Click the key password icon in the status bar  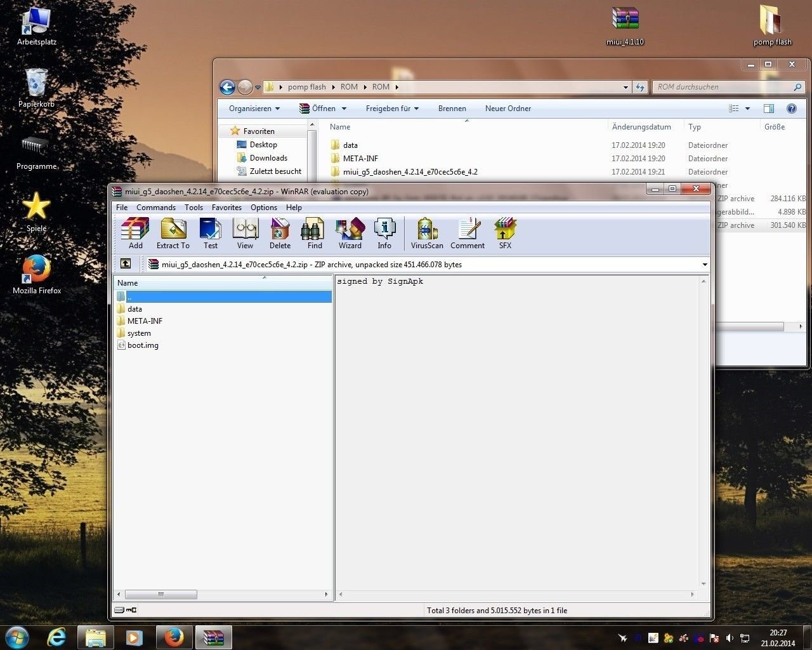click(x=131, y=610)
